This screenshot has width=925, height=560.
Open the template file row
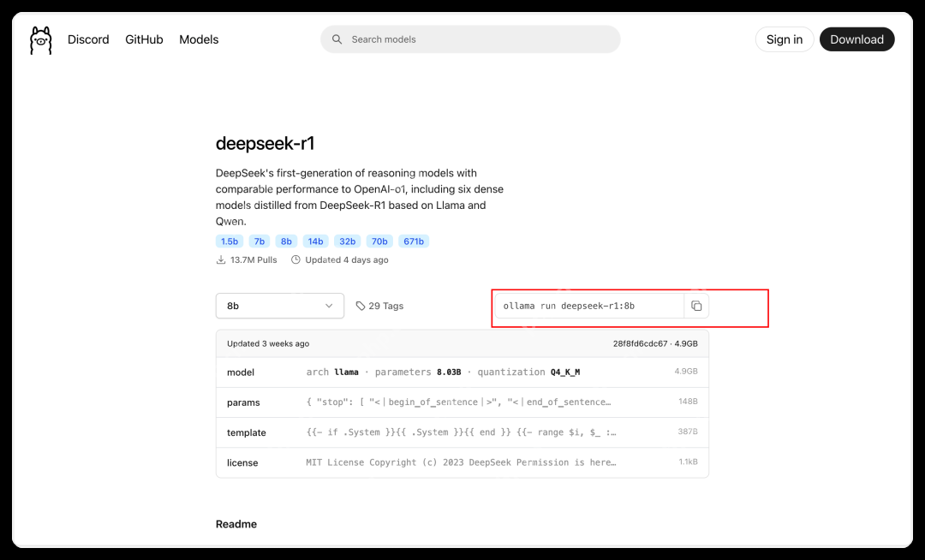[462, 432]
